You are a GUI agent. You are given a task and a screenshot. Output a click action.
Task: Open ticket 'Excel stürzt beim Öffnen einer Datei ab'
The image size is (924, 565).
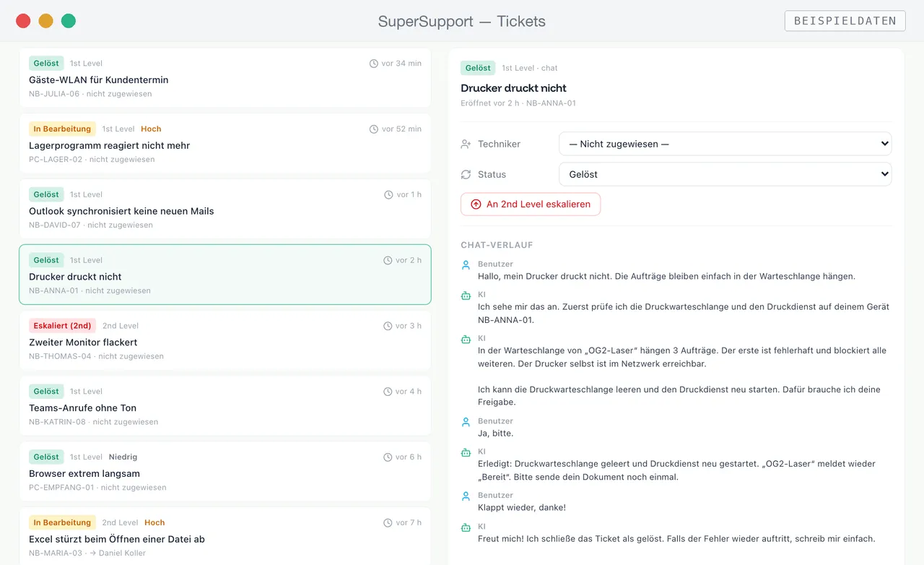[225, 536]
